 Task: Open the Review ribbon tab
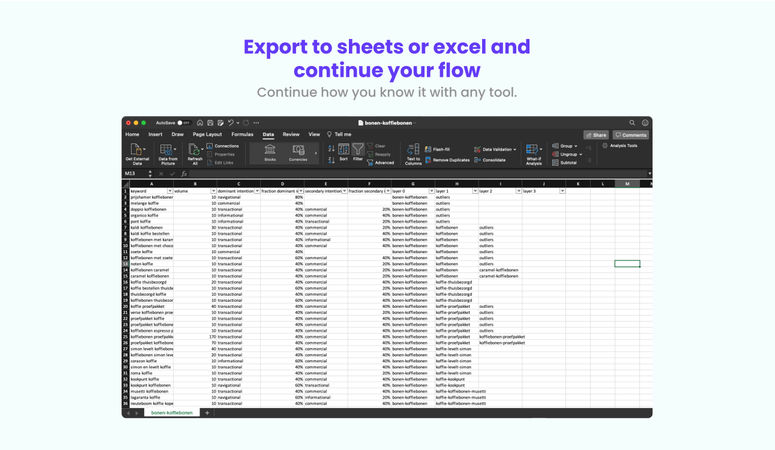[x=291, y=135]
